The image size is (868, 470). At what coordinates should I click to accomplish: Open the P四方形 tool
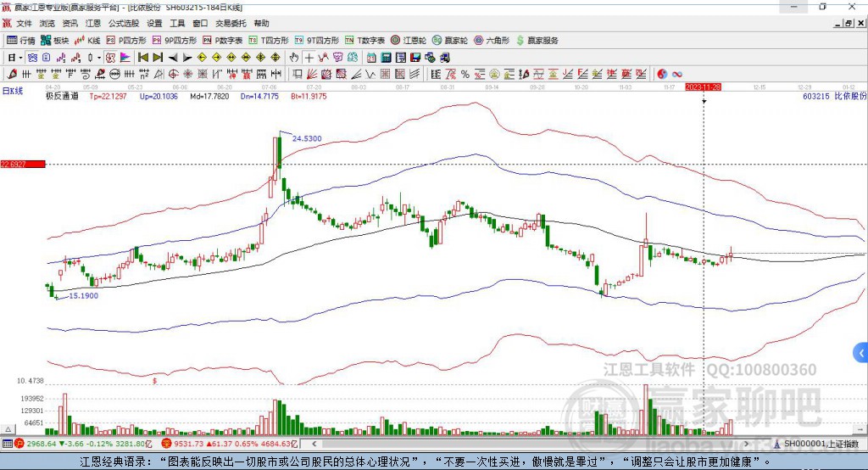126,41
